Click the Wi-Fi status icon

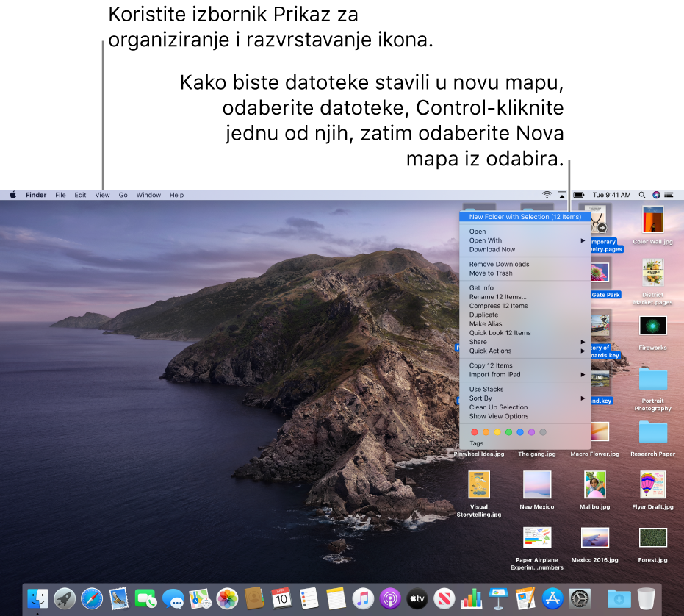point(547,195)
